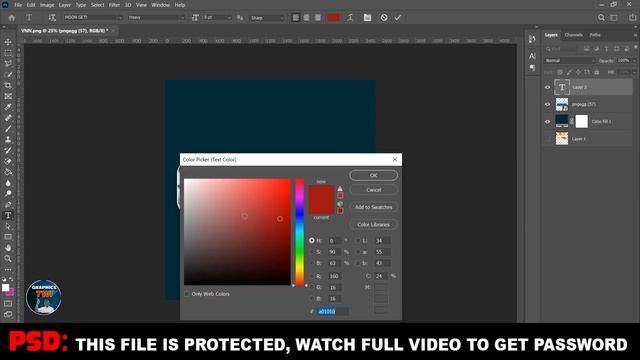Open the layer Opacity dropdown arrow
This screenshot has height=360, width=640.
coord(634,60)
